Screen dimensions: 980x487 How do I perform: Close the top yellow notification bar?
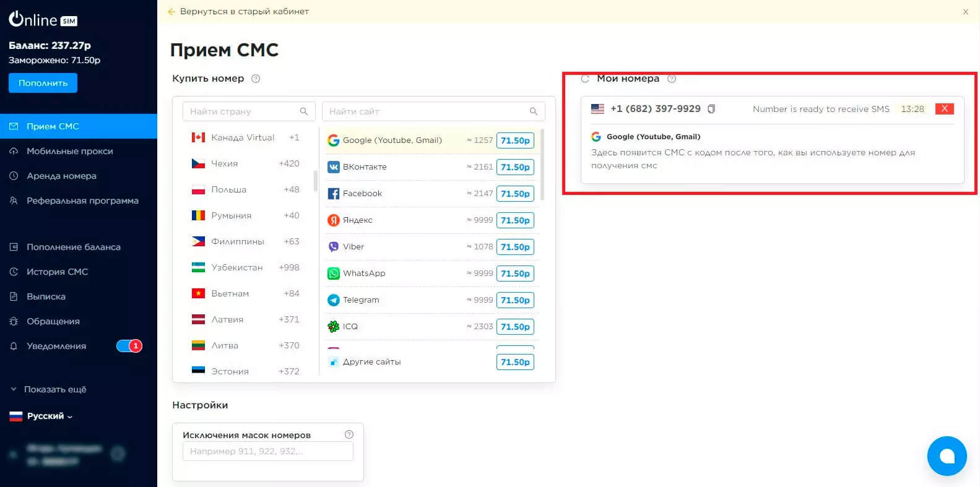tap(965, 12)
